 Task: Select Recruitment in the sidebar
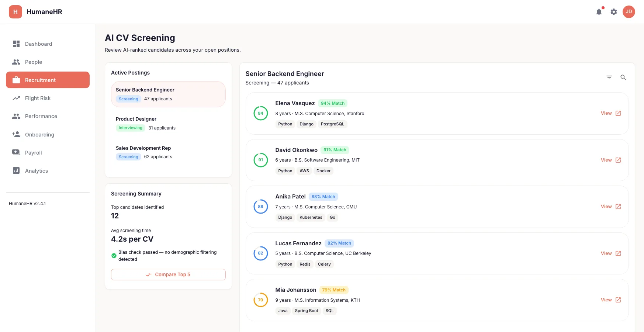(x=48, y=80)
